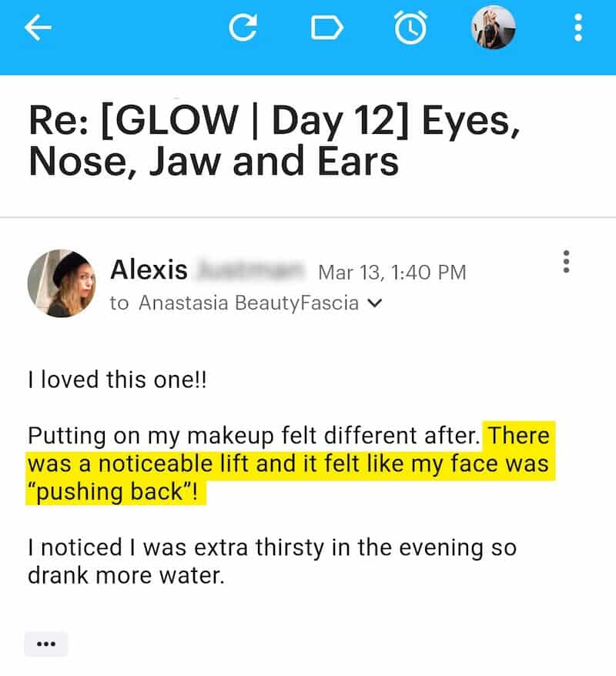Open the account avatar in the blue bar
Viewport: 616px width, 676px height.
(x=493, y=28)
